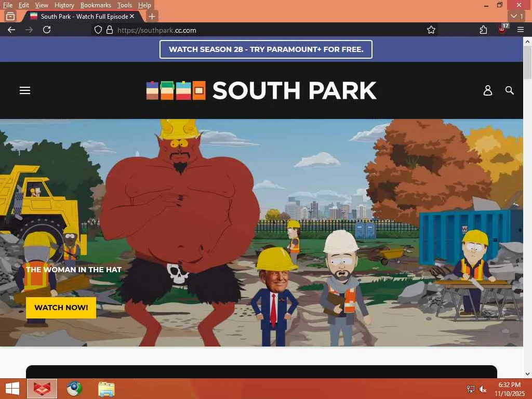Open the Edit menu
The image size is (532, 399).
coord(23,5)
